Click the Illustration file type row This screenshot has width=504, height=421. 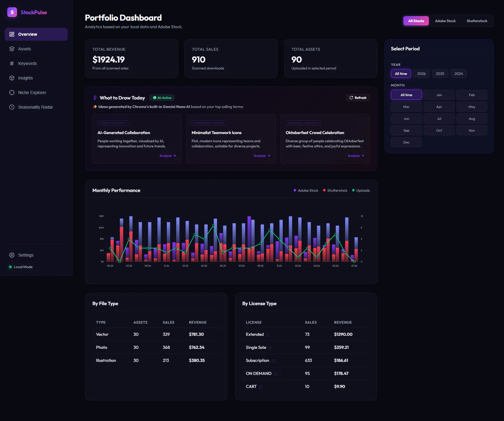click(x=156, y=360)
